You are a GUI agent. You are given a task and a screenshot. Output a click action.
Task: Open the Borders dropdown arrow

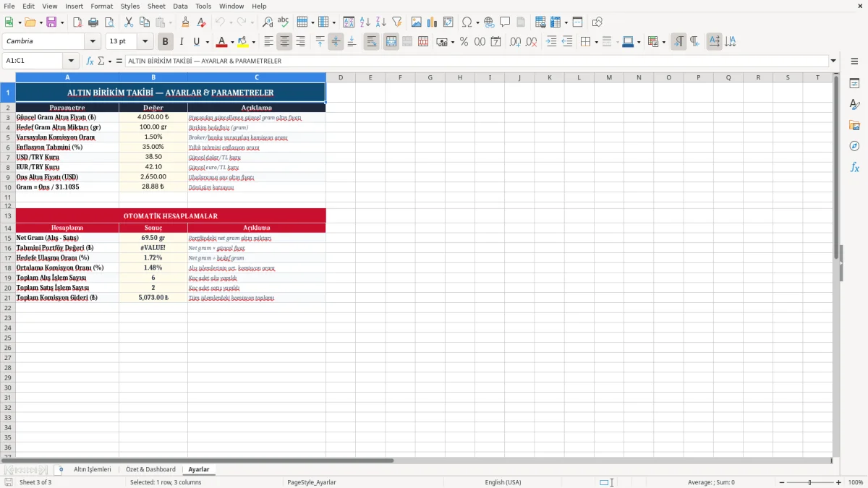point(596,42)
